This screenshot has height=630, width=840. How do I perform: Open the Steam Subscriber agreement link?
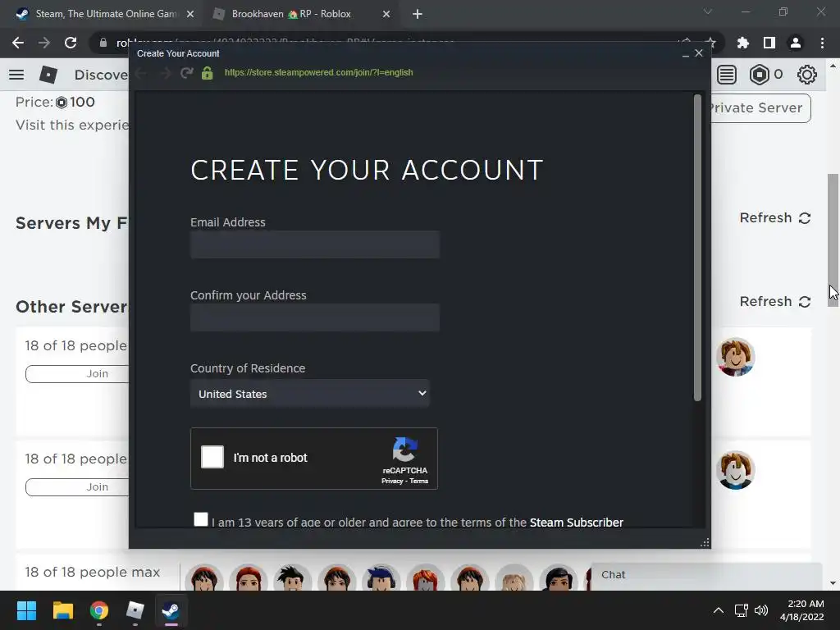coord(576,523)
